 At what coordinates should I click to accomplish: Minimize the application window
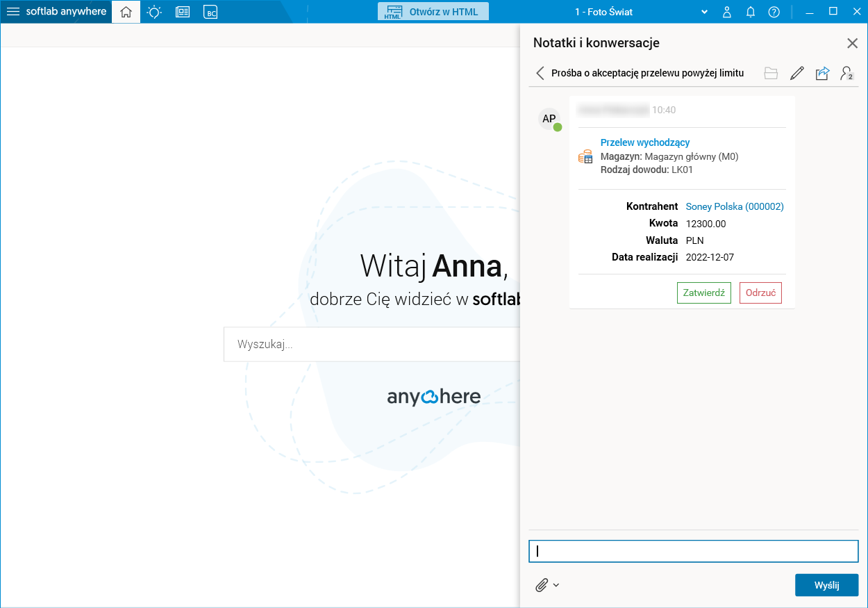coord(809,12)
